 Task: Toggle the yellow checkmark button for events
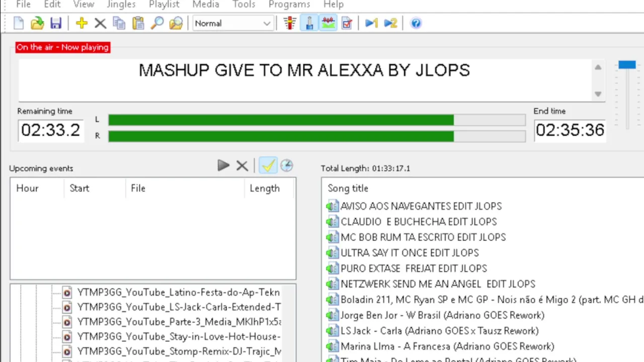(268, 165)
